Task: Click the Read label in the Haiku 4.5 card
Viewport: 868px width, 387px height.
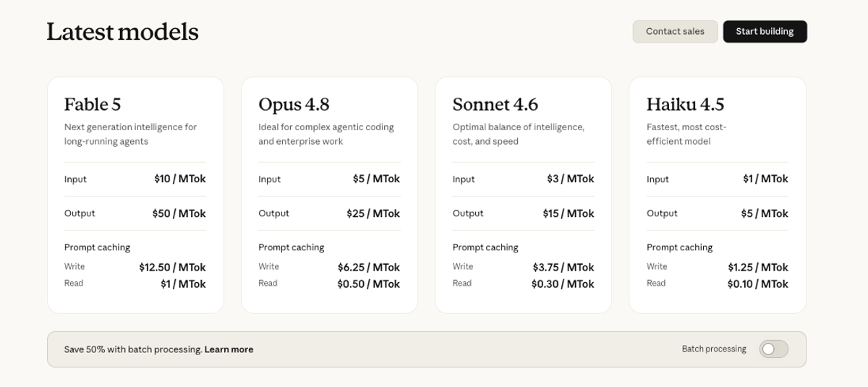Action: pyautogui.click(x=656, y=284)
